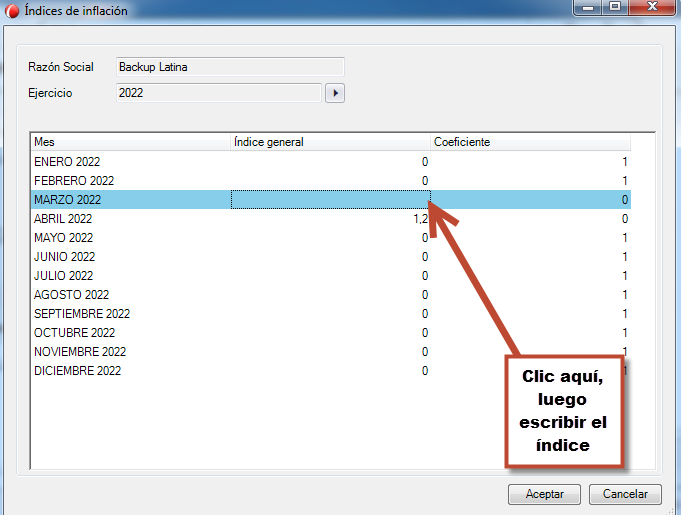Click the Índice general value 1,2 for ABRIL
Image resolution: width=681 pixels, height=515 pixels.
coord(420,218)
